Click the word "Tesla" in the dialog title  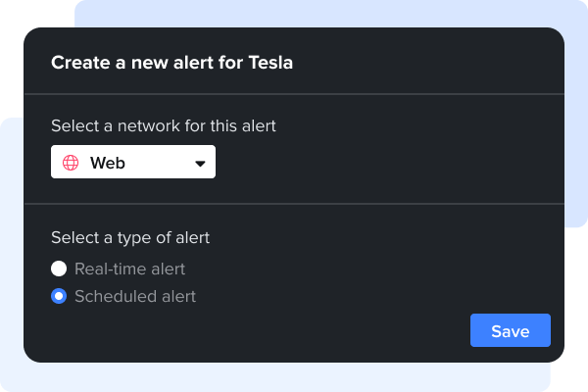click(271, 63)
